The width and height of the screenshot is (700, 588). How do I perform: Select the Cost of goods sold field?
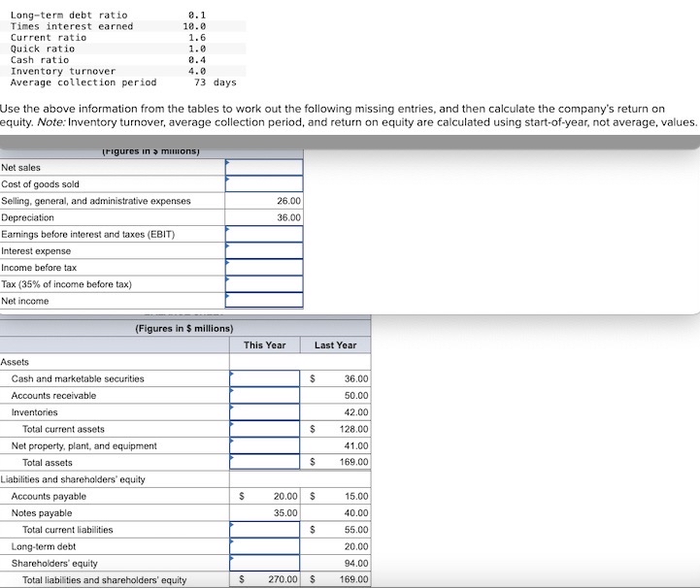(x=264, y=183)
